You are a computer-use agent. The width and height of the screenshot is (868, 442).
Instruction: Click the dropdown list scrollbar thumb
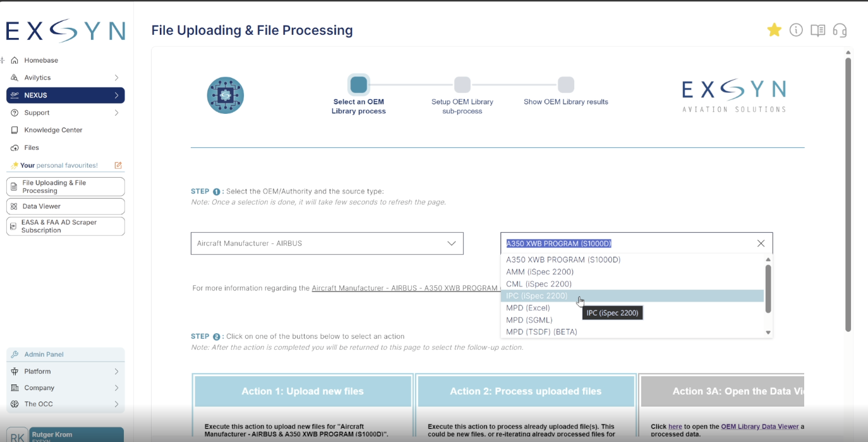[768, 288]
